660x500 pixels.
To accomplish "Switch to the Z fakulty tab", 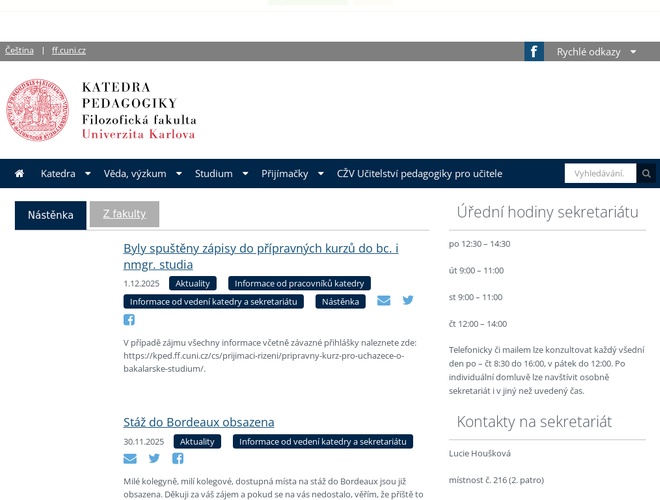I will tap(124, 214).
